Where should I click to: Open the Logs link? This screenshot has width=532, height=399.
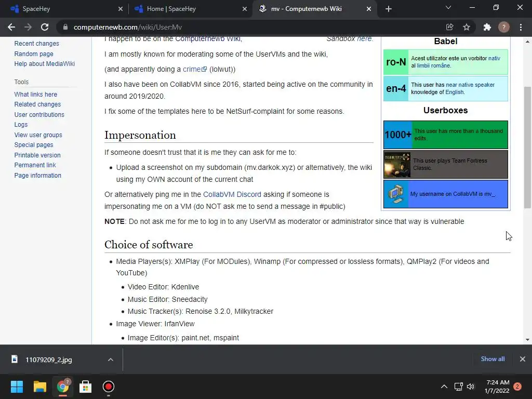[21, 125]
